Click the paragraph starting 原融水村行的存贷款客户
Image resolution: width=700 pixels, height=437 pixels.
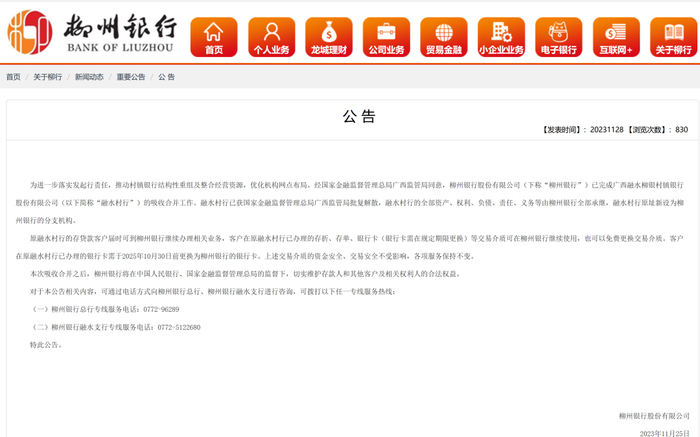pyautogui.click(x=350, y=247)
